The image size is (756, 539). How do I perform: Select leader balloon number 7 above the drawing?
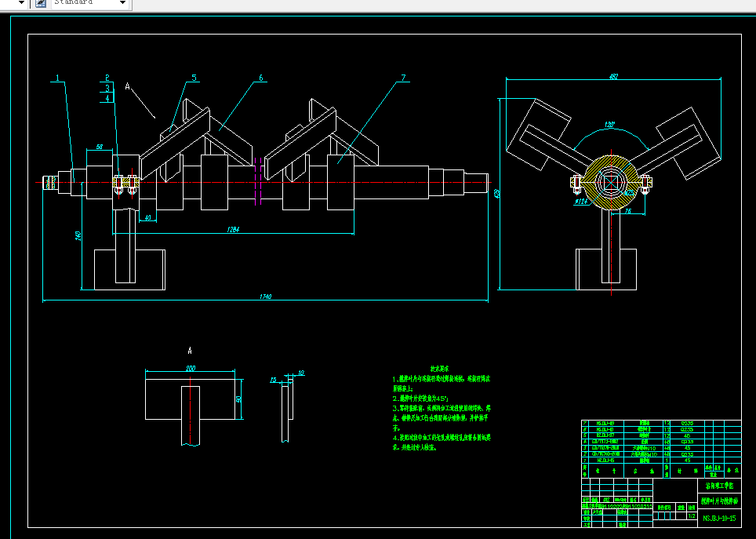coord(403,78)
